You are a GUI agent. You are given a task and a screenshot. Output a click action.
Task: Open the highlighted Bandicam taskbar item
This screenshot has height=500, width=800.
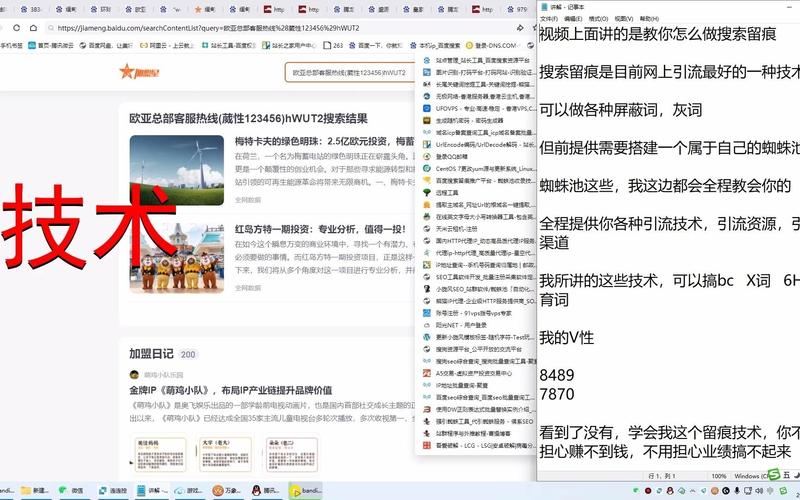(305, 491)
